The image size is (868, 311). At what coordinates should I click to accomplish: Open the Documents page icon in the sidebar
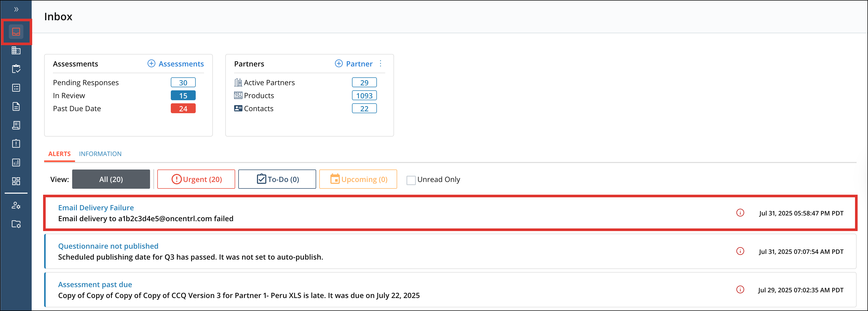coord(16,106)
